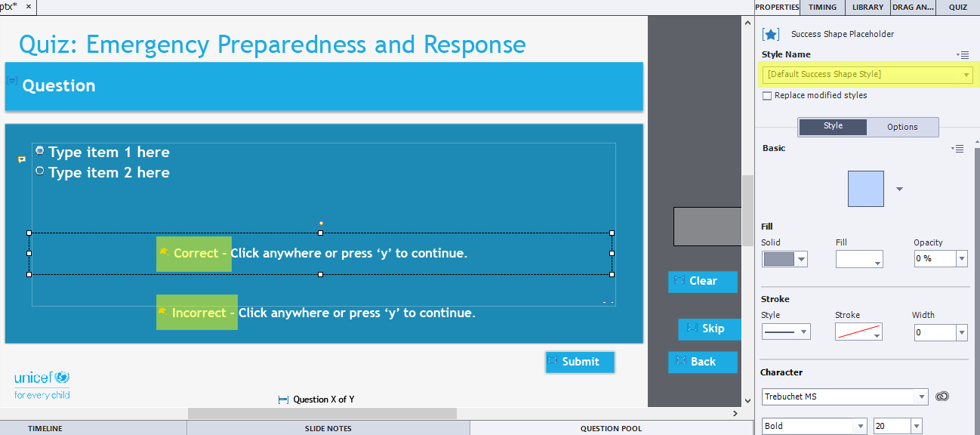
Task: Click the Submit quiz button
Action: 580,362
